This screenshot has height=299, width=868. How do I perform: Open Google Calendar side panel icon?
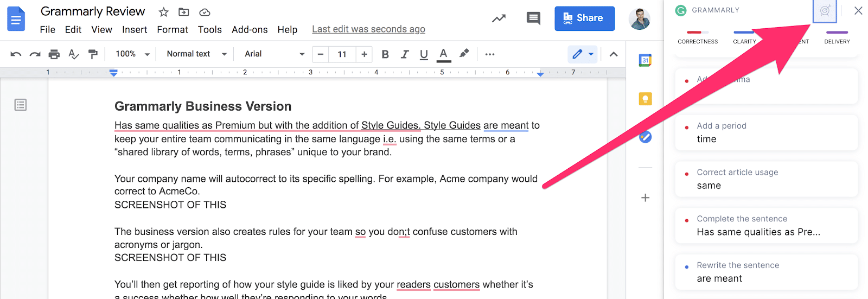(645, 60)
